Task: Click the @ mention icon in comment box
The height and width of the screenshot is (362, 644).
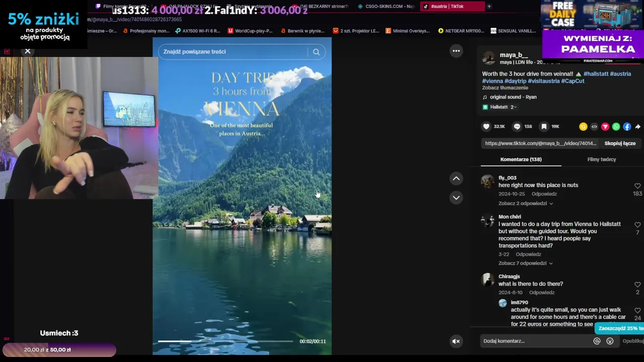Action: coord(597,341)
